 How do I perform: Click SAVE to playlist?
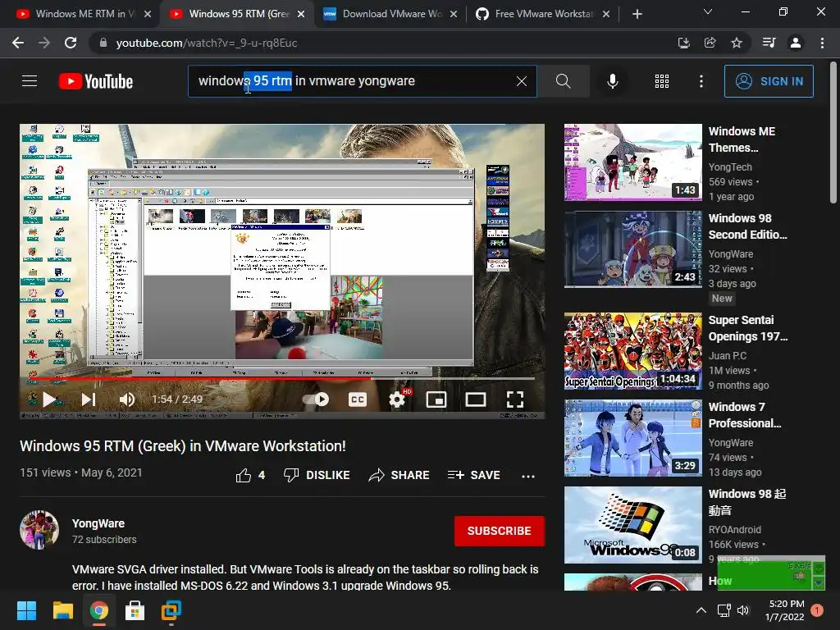[473, 475]
